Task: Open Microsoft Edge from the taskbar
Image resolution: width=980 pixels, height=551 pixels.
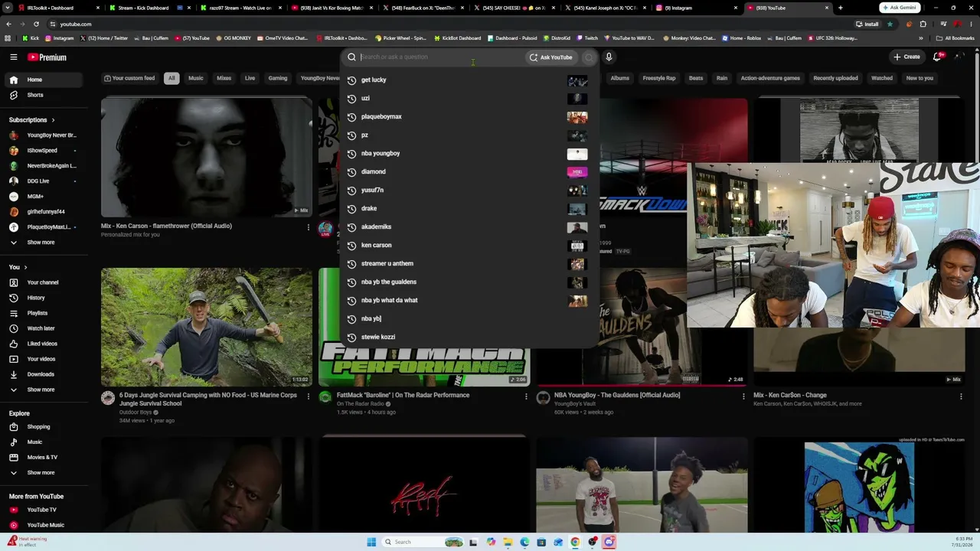Action: (x=524, y=542)
